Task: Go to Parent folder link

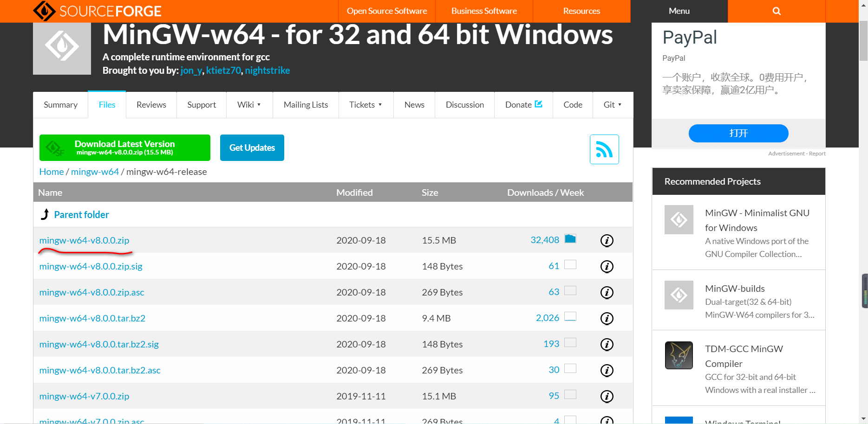Action: click(x=82, y=215)
